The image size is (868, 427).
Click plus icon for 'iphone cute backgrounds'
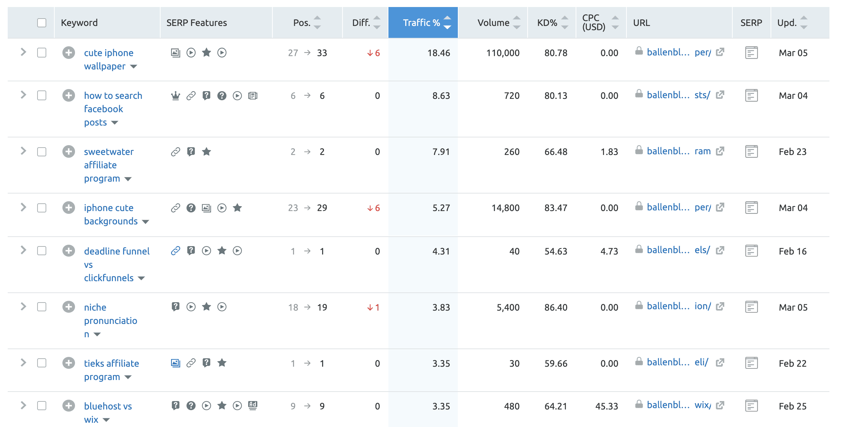point(69,208)
